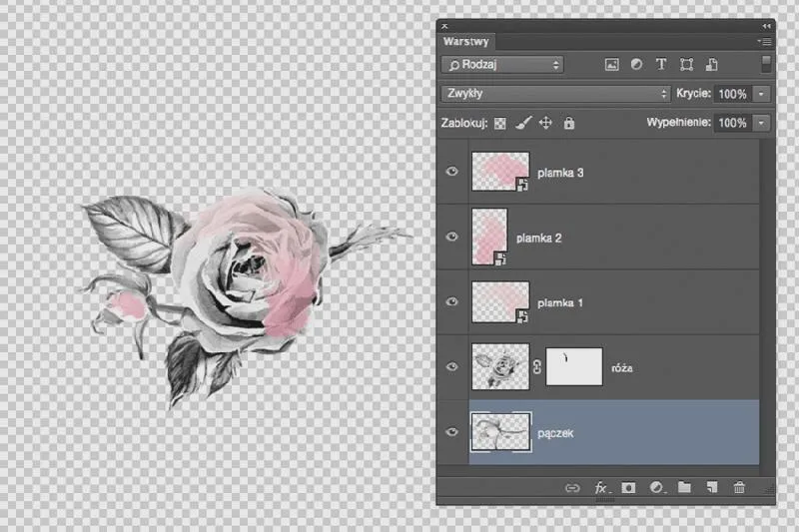Create new fill or adjustment layer
799x532 pixels.
pyautogui.click(x=657, y=488)
